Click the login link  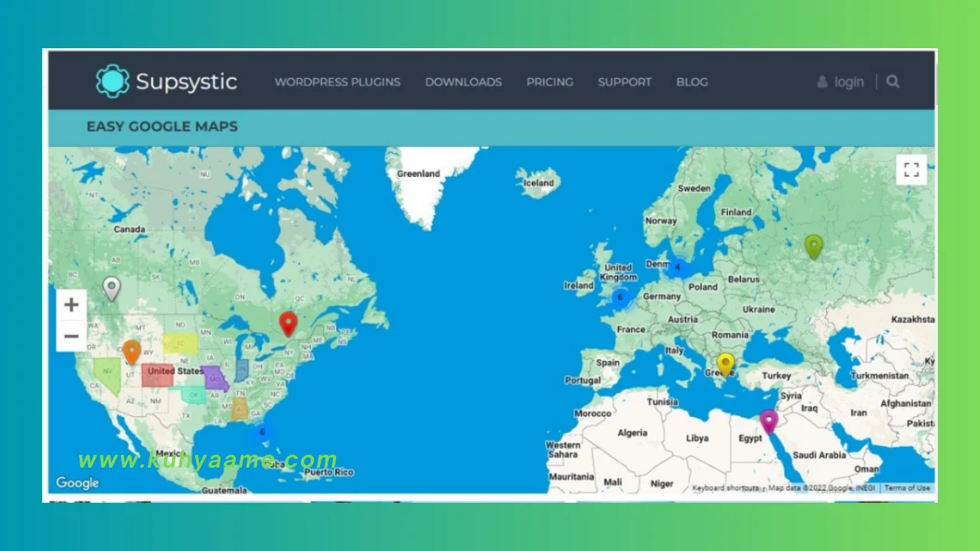pos(841,82)
